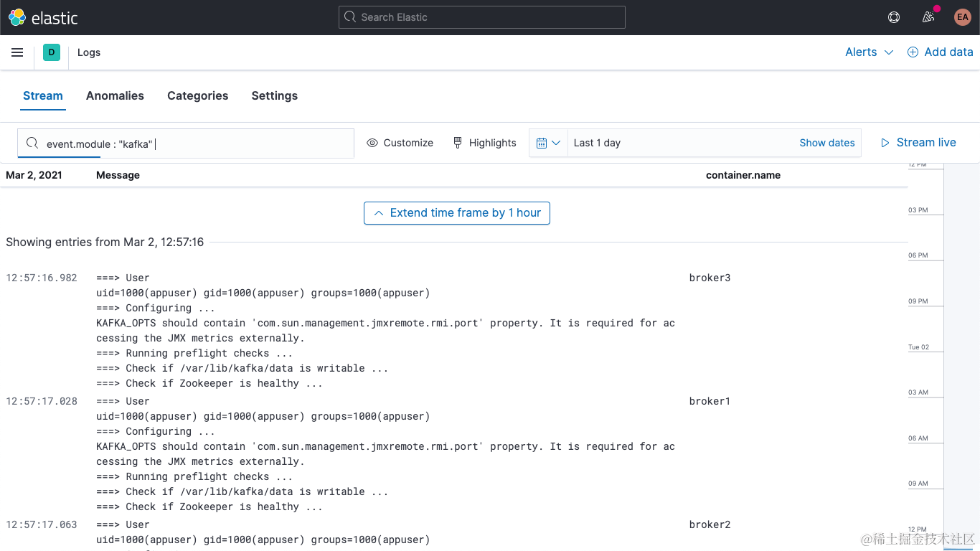Click the magnifier icon in query bar
Viewport: 980px width, 551px height.
click(x=32, y=143)
